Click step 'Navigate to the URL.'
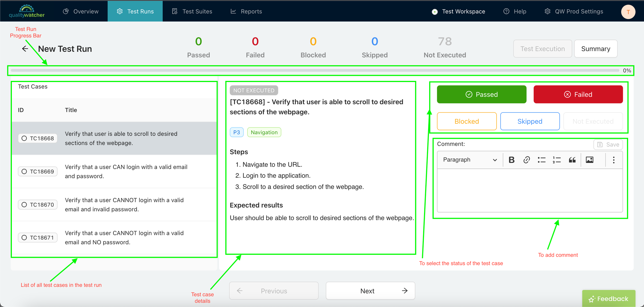Viewport: 644px width, 307px height. coord(272,165)
